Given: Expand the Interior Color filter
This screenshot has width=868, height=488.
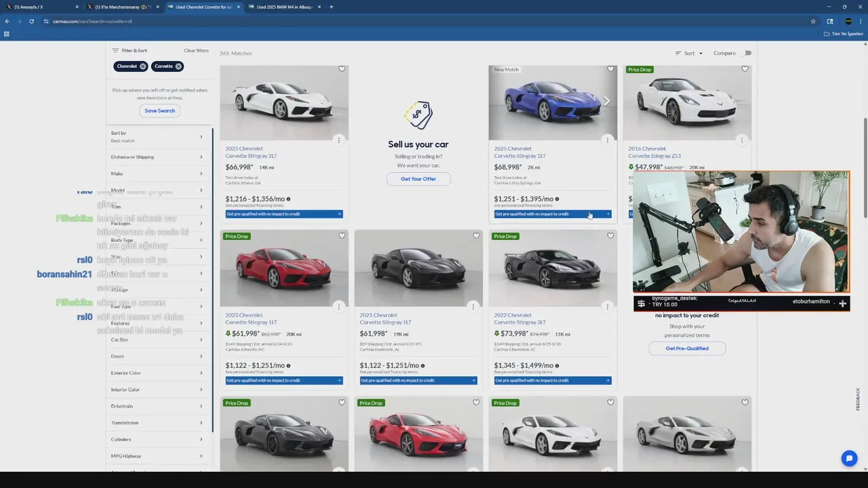Looking at the screenshot, I should click(159, 390).
